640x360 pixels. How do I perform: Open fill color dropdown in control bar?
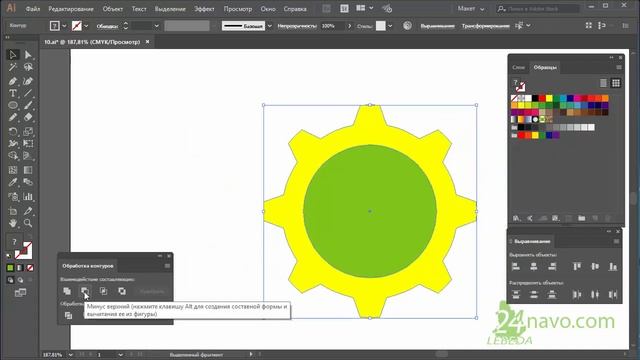64,26
